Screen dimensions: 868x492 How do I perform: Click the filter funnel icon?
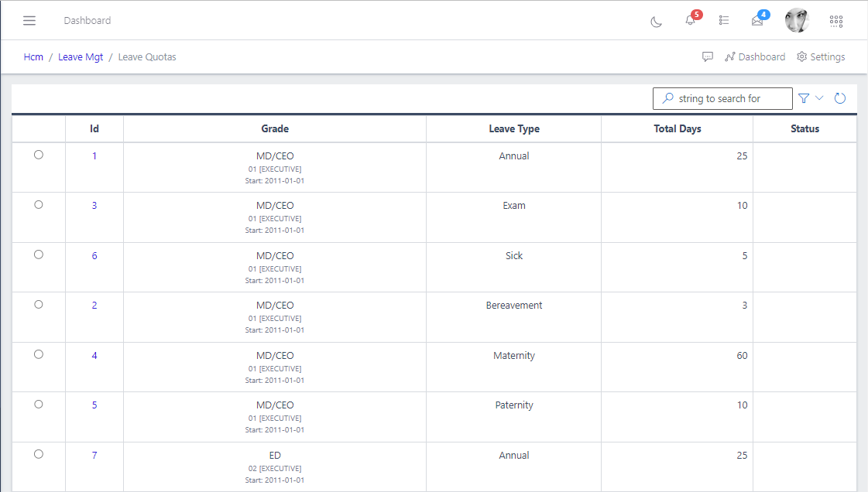(804, 98)
